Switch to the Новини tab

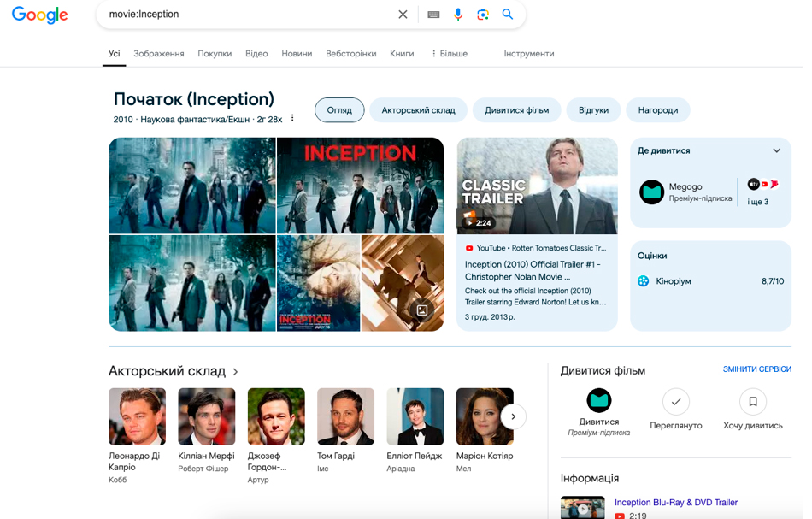coord(297,53)
